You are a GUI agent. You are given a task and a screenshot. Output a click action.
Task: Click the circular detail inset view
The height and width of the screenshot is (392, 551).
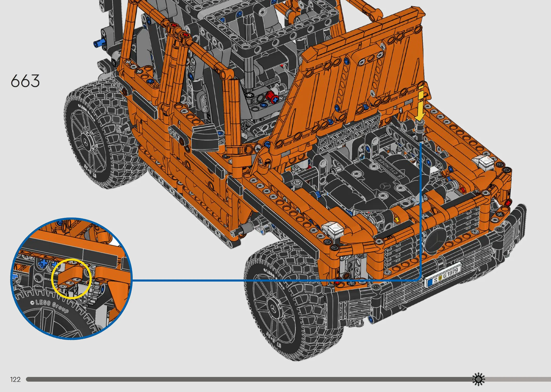click(x=72, y=279)
